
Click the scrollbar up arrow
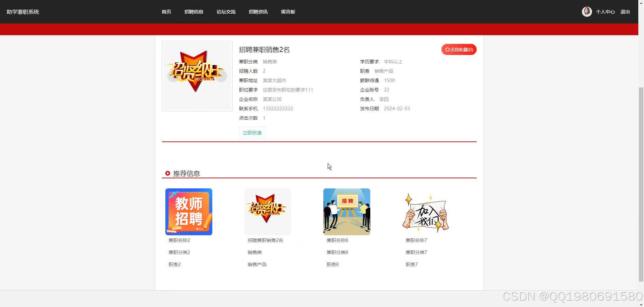641,3
